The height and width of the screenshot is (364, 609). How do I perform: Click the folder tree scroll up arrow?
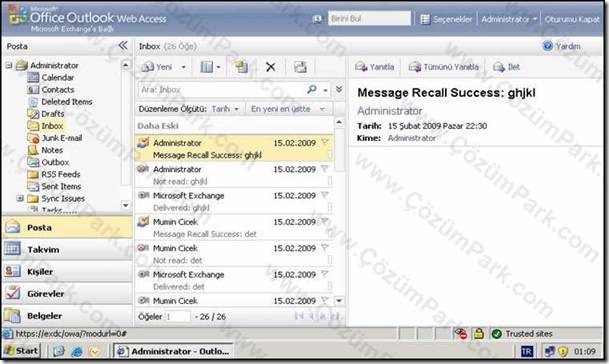[125, 64]
